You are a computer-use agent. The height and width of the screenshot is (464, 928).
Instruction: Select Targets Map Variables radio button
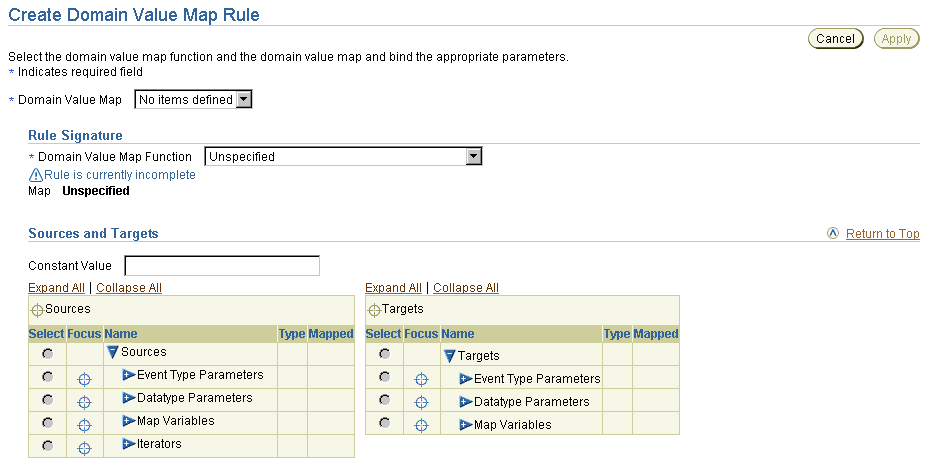point(385,423)
